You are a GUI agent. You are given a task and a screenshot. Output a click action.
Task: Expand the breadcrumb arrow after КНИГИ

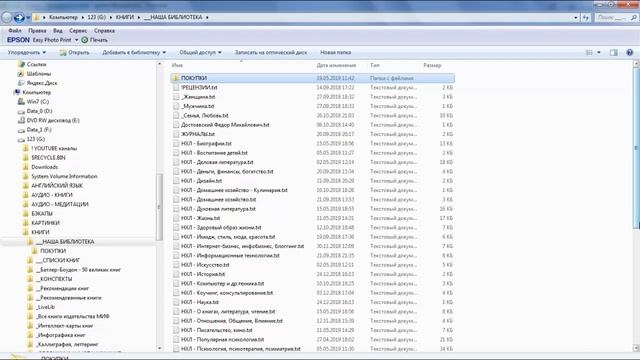coord(139,18)
